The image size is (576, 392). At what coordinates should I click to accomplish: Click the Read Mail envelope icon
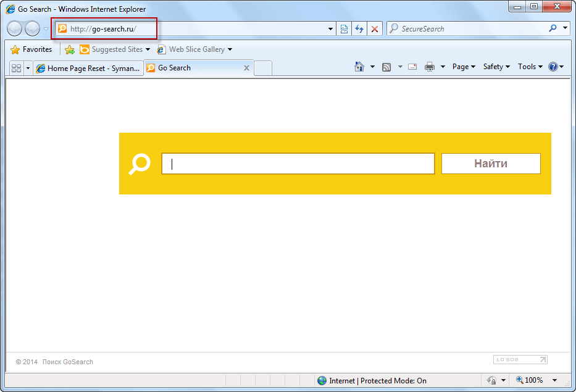(412, 67)
